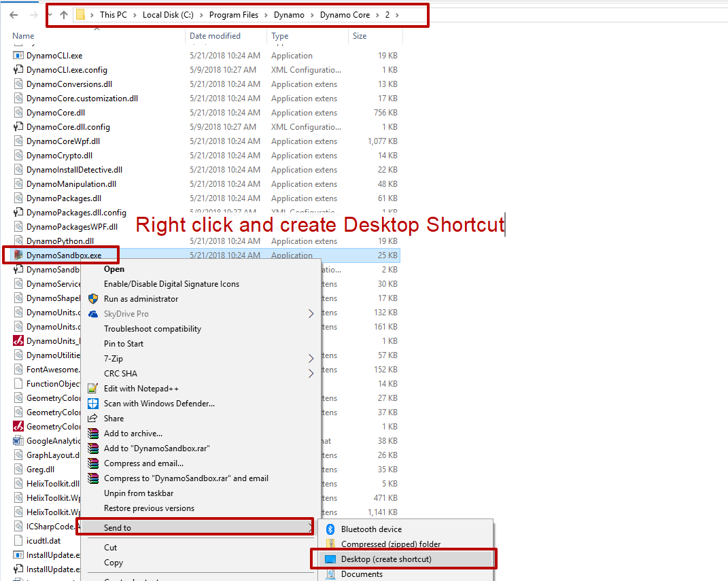This screenshot has height=581, width=728.
Task: Select the DynamoPython.dll file
Action: point(60,241)
